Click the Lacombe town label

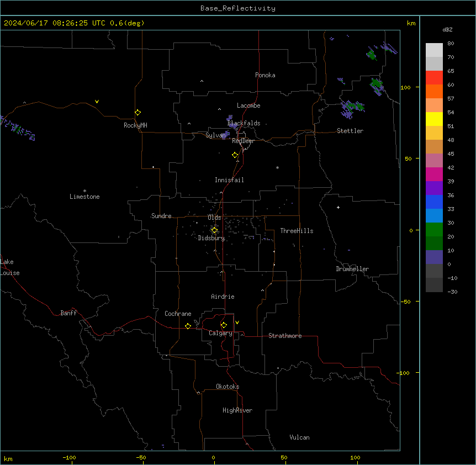pos(248,105)
